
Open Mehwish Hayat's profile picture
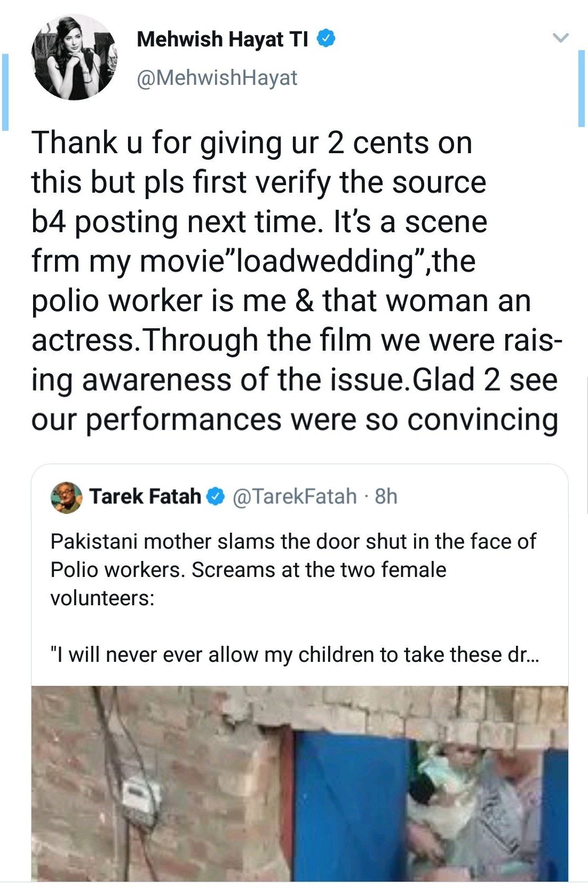(x=74, y=58)
